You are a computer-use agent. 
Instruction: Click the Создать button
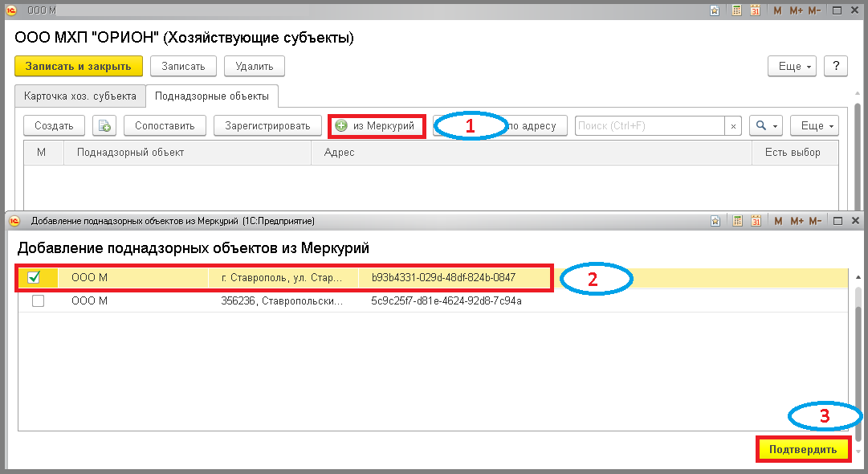pos(54,125)
